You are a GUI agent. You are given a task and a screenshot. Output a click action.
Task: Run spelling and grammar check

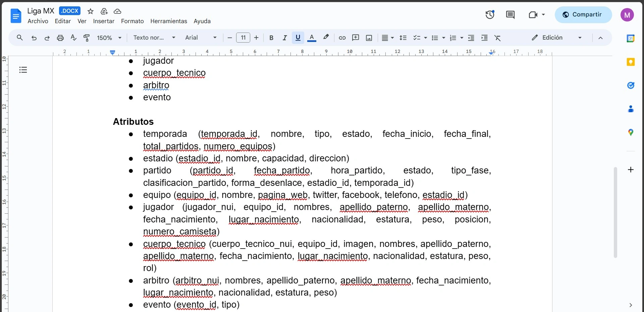[x=73, y=38]
